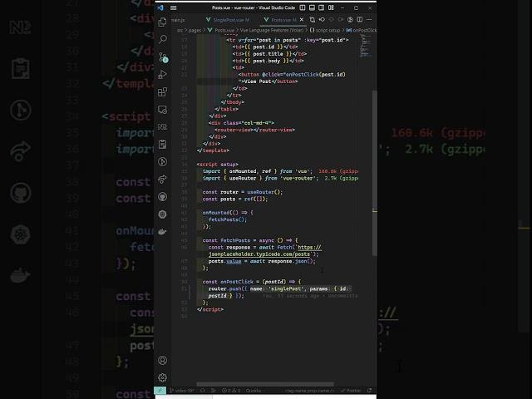The height and width of the screenshot is (399, 532).
Task: Open the GitHub view in activity bar
Action: 163,197
